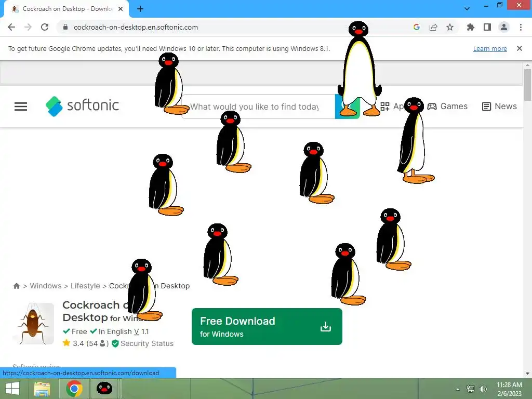Go to Softonic home via breadcrumb icon
Screen dimensions: 532x399
click(x=16, y=286)
